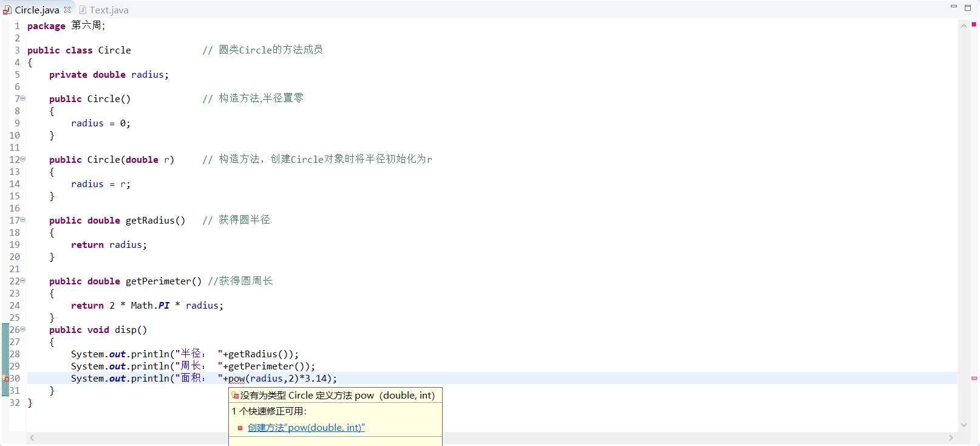The image size is (980, 446).
Task: Click 'radius = r;' on line 14
Action: pos(101,184)
